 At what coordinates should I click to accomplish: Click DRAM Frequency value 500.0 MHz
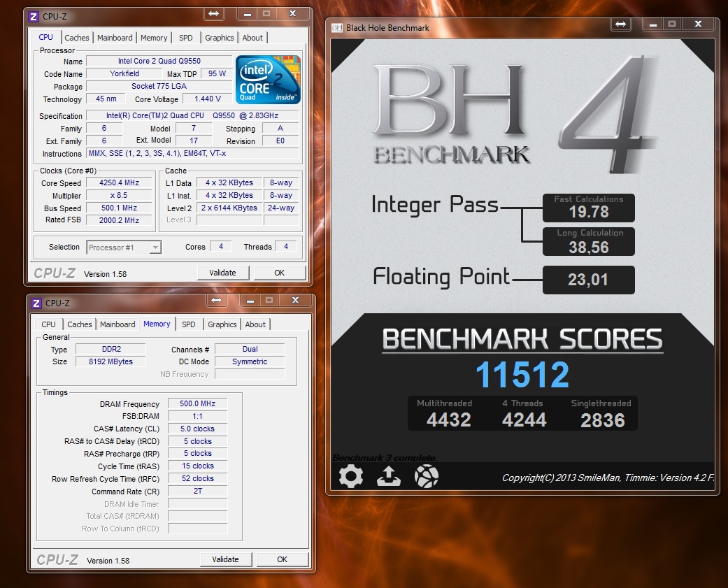click(197, 403)
